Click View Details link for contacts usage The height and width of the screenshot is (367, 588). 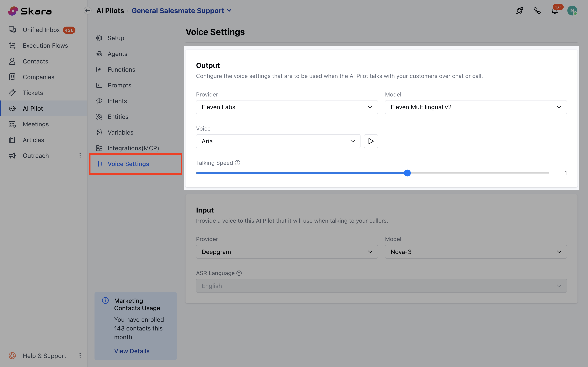click(132, 351)
